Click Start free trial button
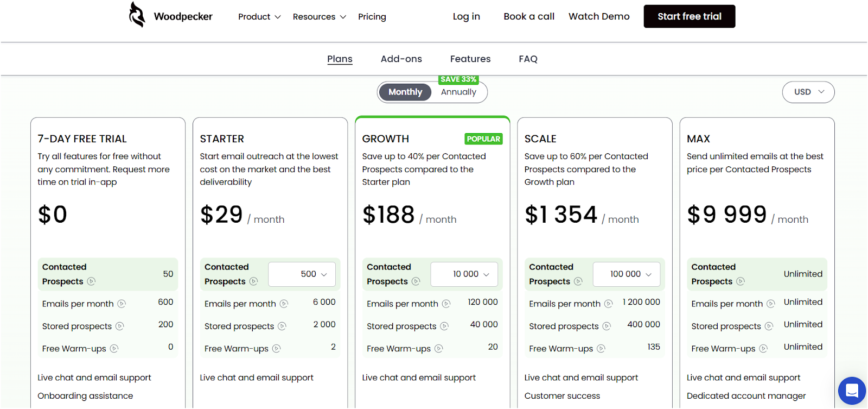The image size is (868, 409). [x=690, y=16]
